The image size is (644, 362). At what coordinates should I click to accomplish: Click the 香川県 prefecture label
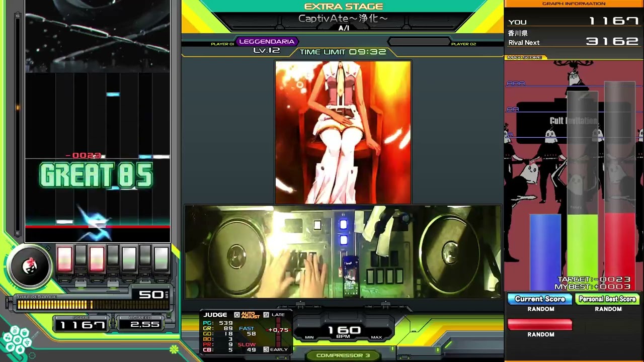coord(518,33)
